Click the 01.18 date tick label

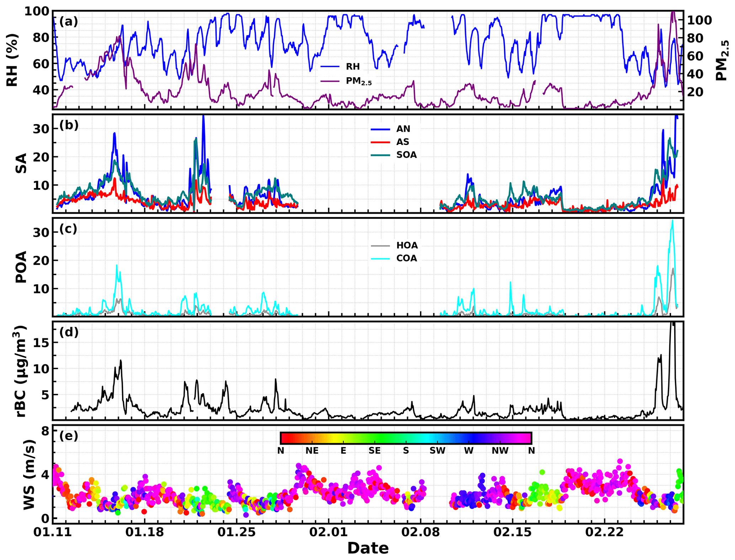[x=145, y=532]
